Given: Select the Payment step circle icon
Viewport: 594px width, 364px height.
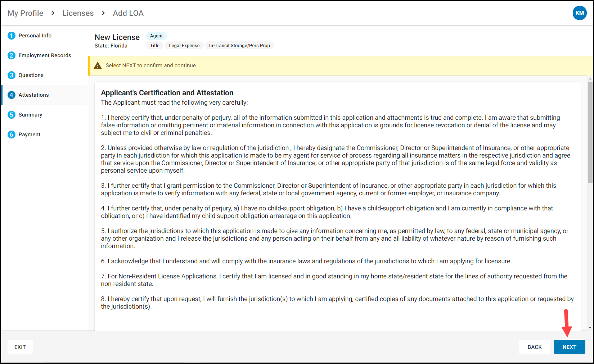Looking at the screenshot, I should click(11, 134).
